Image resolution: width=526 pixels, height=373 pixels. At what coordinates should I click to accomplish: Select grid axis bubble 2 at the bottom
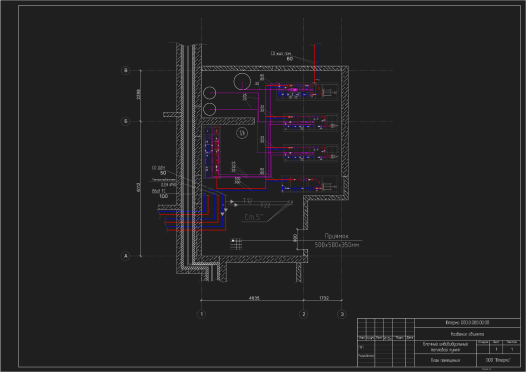coord(304,314)
